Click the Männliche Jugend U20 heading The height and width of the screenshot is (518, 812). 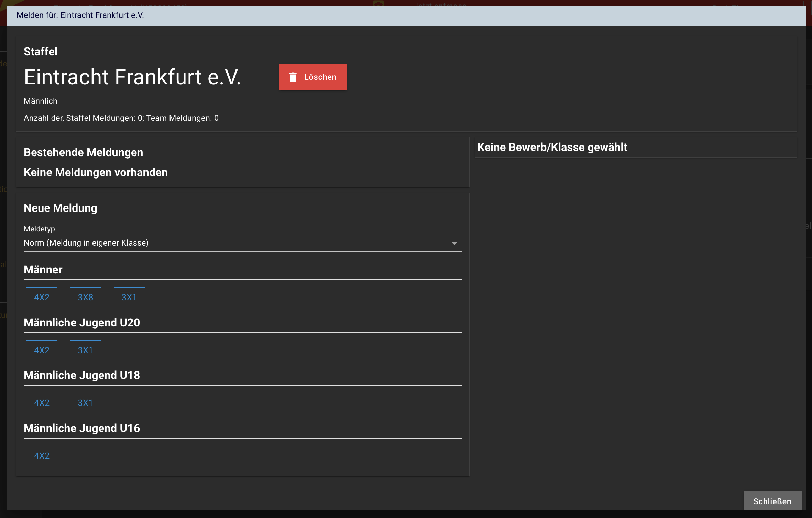pos(82,323)
